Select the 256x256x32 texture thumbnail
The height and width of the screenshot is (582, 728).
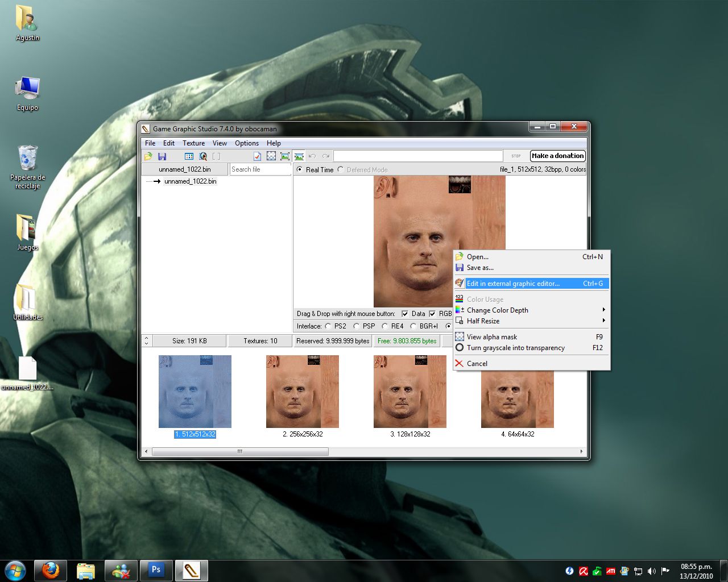[303, 392]
